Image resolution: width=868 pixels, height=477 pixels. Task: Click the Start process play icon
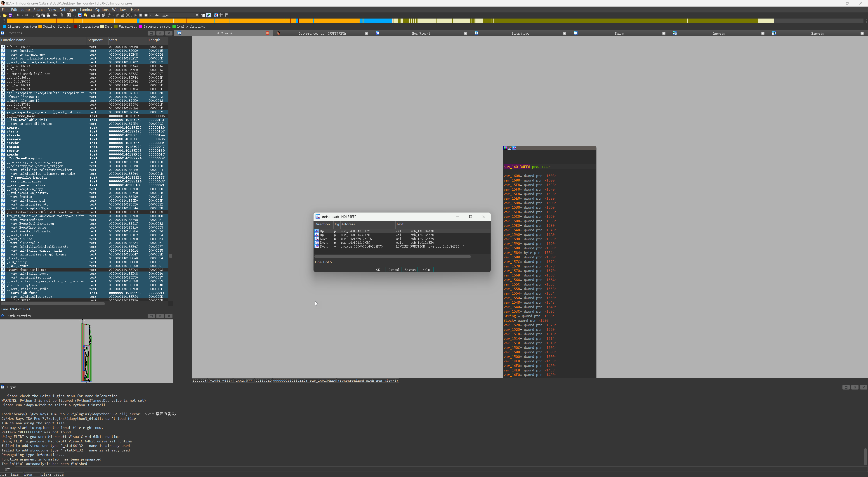135,15
